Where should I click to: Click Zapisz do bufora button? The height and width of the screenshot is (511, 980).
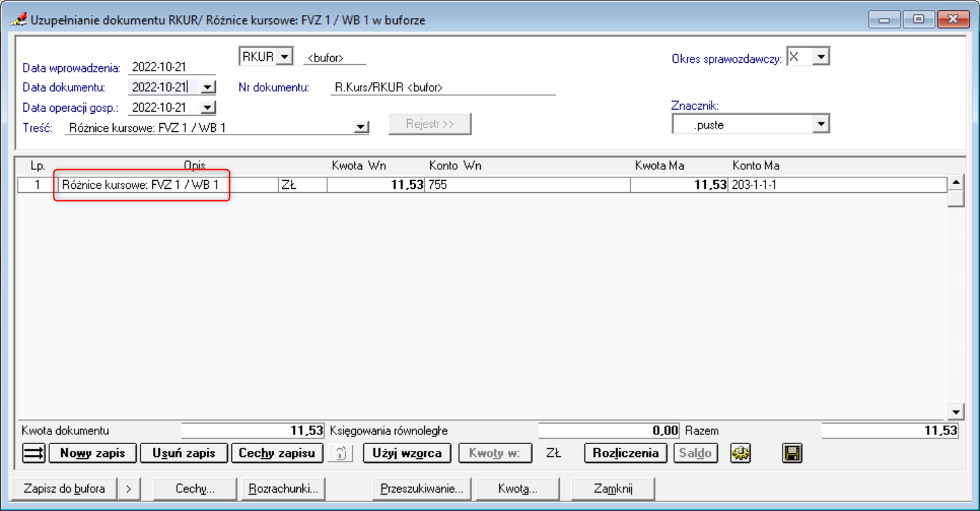coord(64,488)
